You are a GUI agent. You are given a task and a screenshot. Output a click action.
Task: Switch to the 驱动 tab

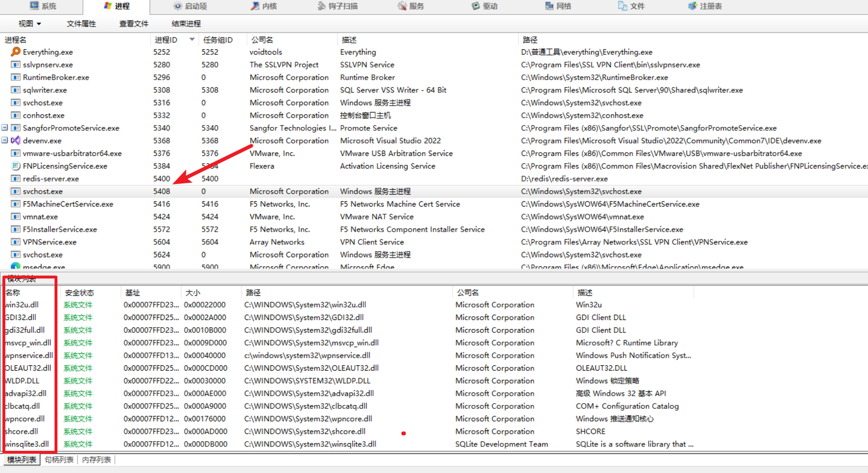(x=484, y=6)
